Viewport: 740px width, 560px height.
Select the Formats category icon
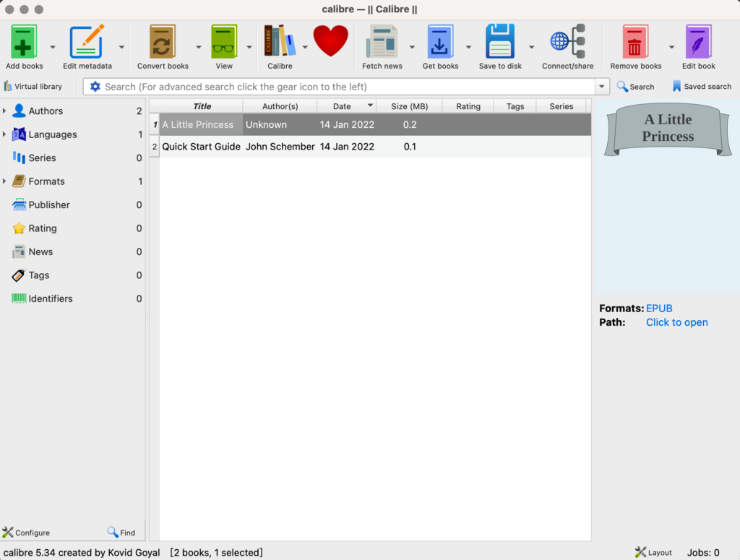(x=19, y=181)
